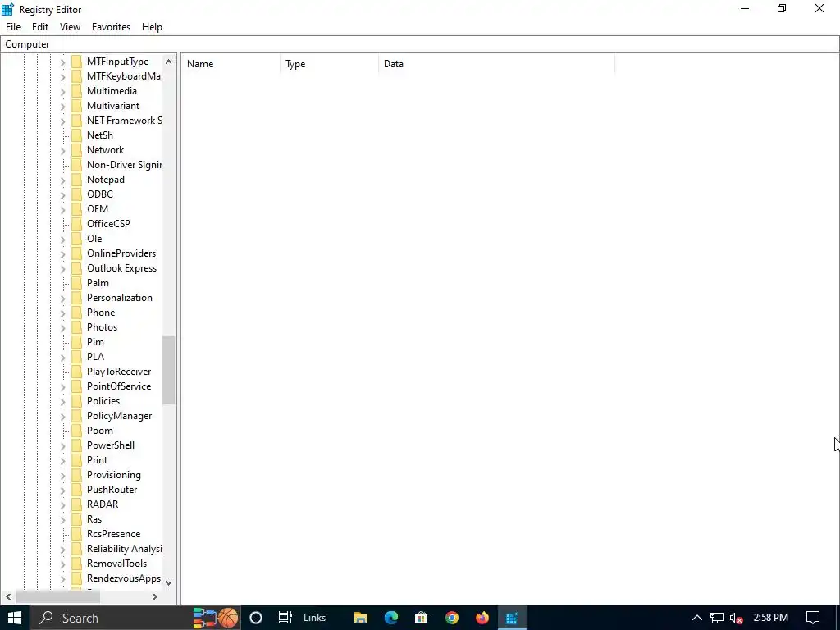Select the Reliability Analysis key
Viewport: 840px width, 630px height.
(124, 549)
